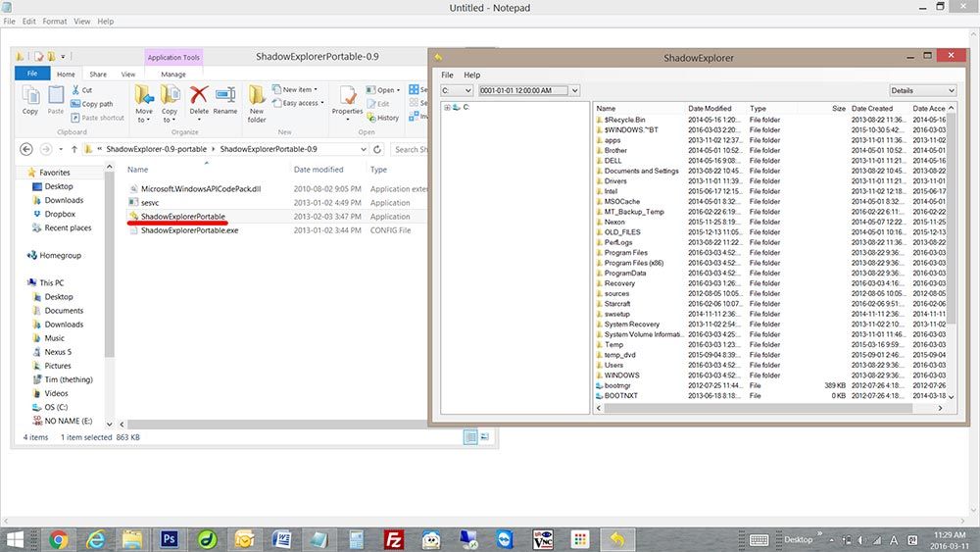980x552 pixels.
Task: Open Photoshop from the taskbar
Action: pos(170,539)
